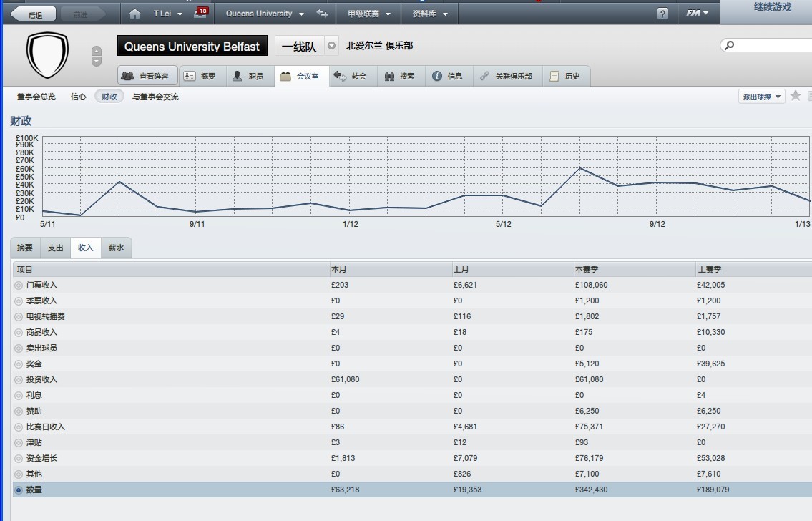Open the 信息 information tab
The height and width of the screenshot is (521, 812).
pyautogui.click(x=448, y=76)
